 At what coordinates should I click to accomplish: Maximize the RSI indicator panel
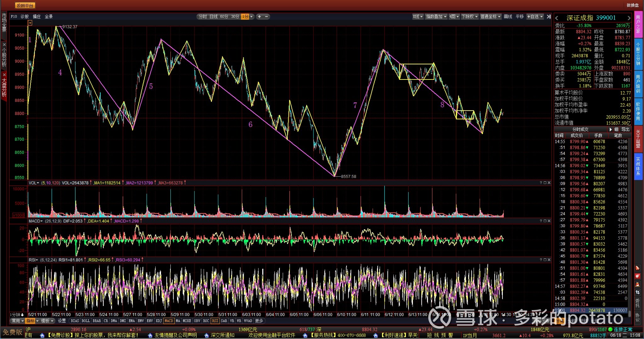545,260
